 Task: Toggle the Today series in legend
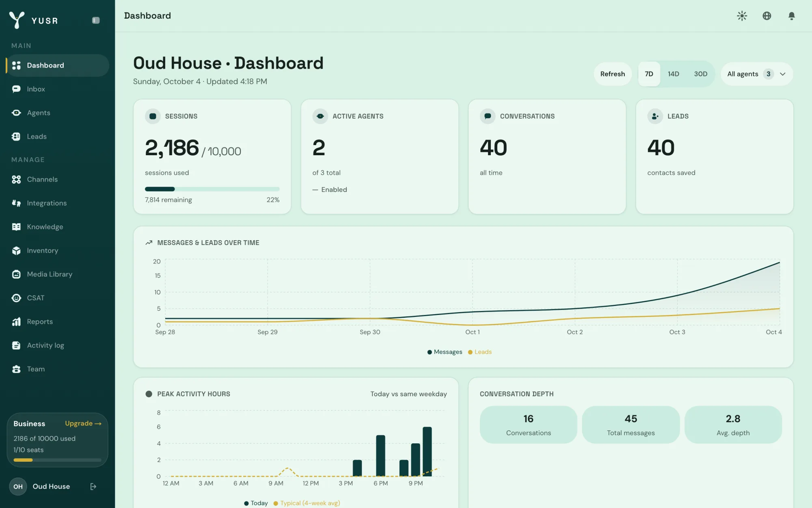click(x=256, y=503)
